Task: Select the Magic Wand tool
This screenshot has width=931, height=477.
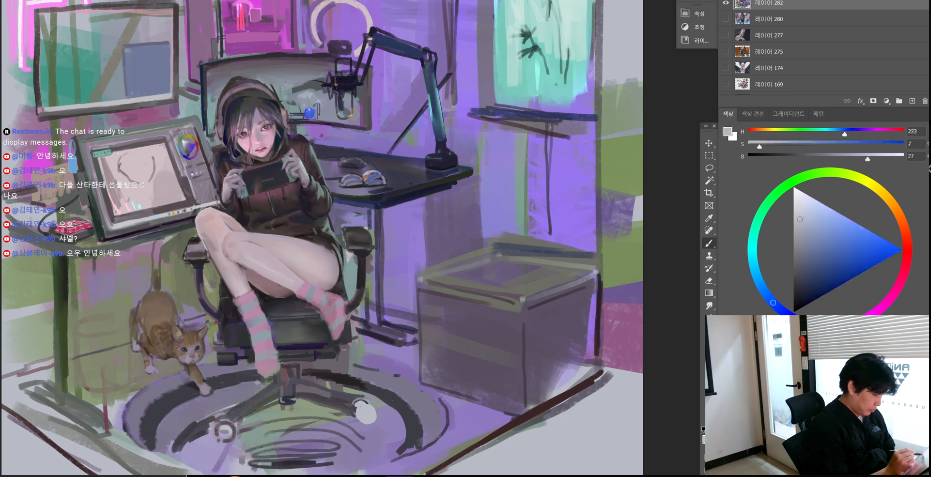Action: (x=709, y=181)
